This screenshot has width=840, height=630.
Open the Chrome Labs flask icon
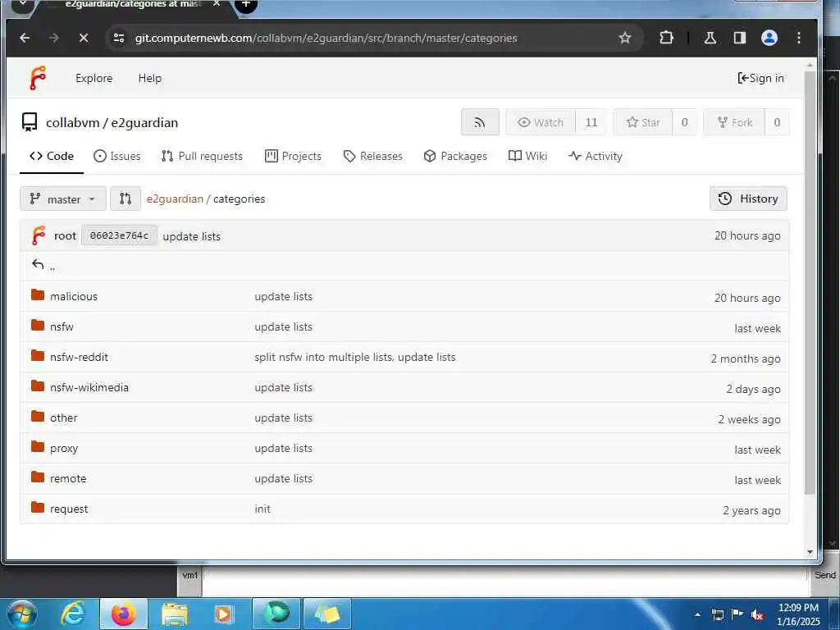[710, 38]
